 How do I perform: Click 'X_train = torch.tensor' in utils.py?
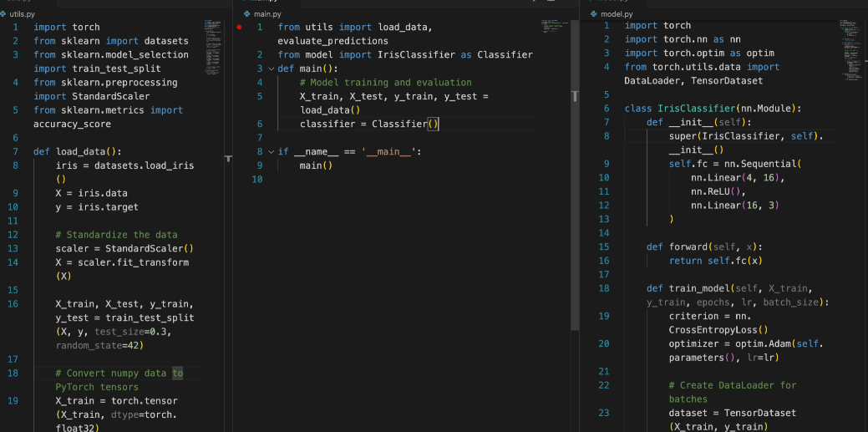click(117, 401)
